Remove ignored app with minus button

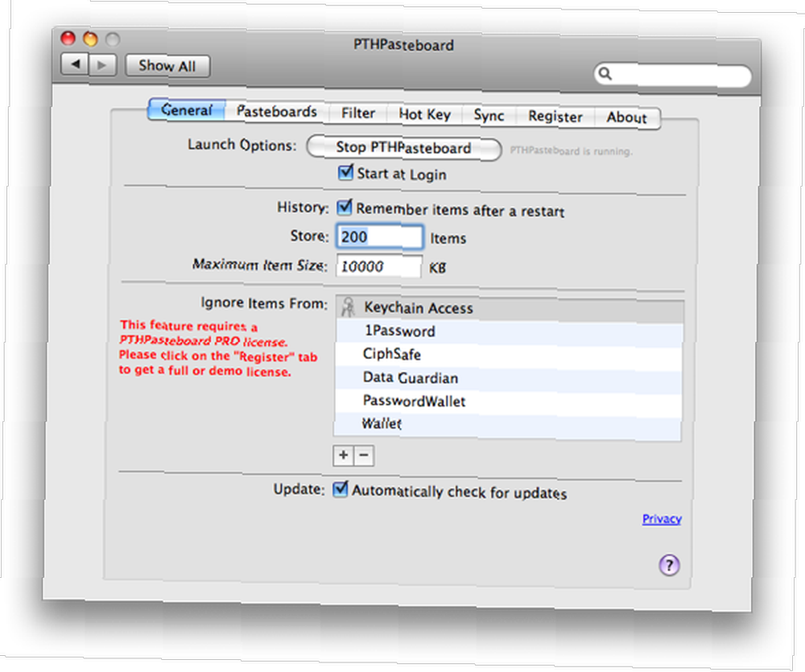(x=364, y=456)
